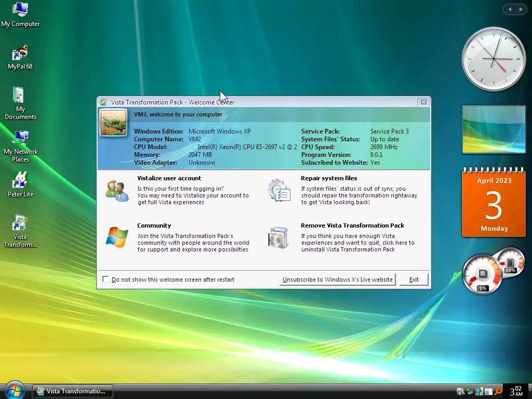Click the bonsai user account picture

point(113,123)
